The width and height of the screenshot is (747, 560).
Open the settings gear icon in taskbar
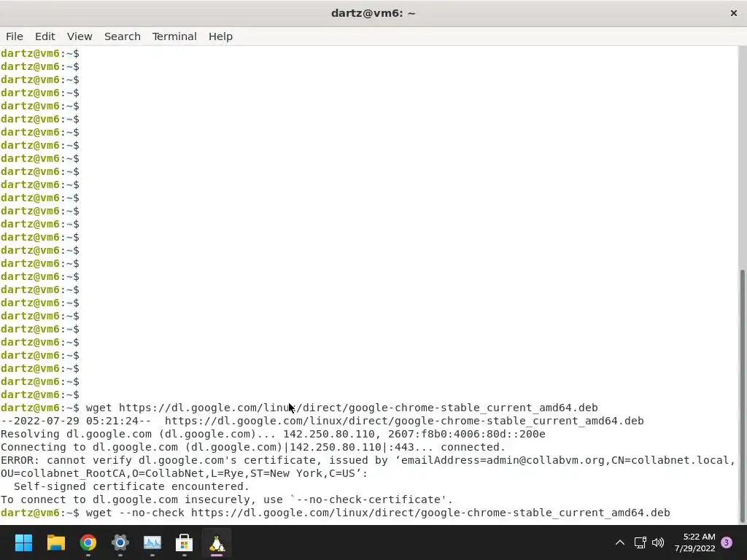pos(120,542)
